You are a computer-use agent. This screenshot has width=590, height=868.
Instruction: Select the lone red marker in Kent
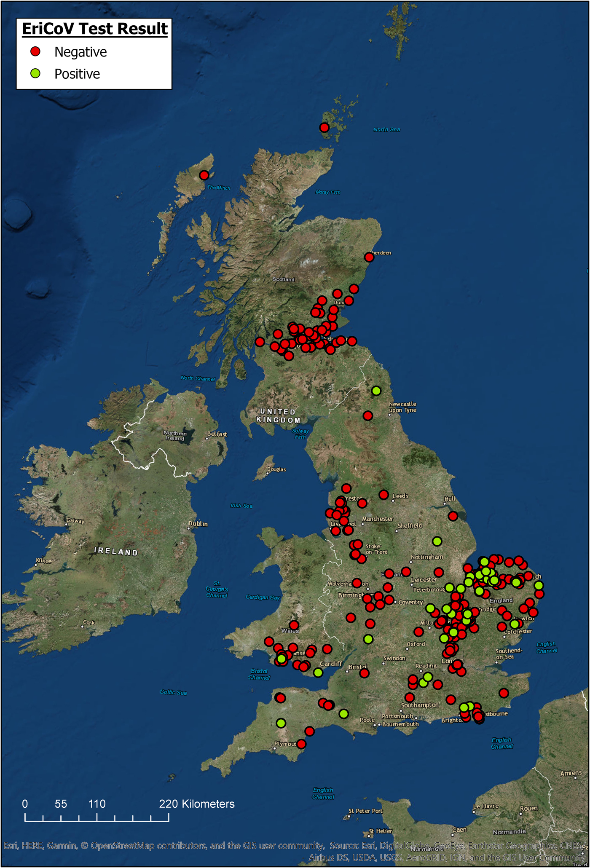(504, 693)
